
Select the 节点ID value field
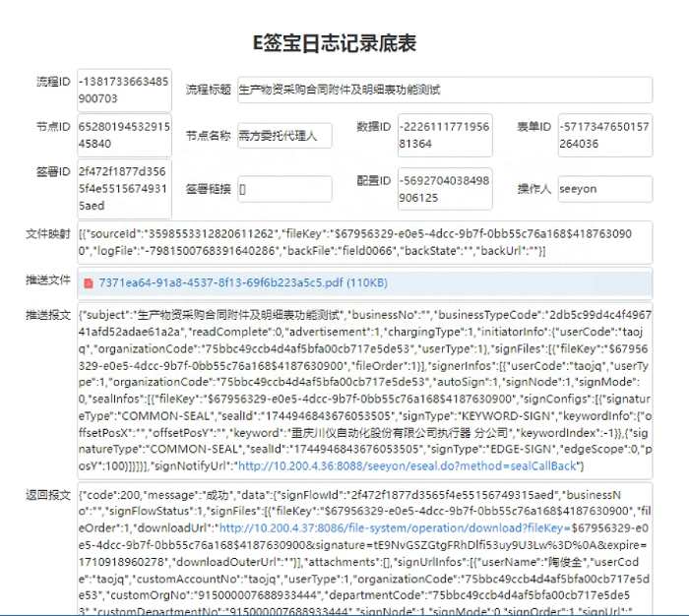(124, 136)
